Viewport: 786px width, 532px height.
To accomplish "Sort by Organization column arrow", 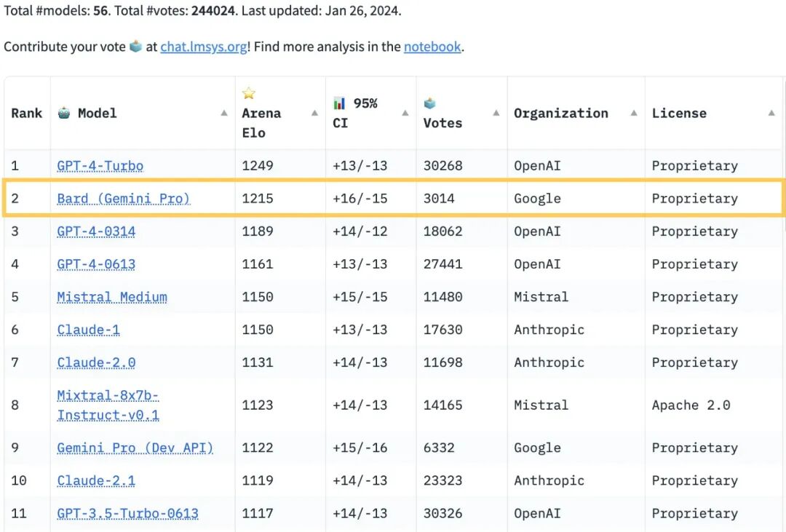I will coord(634,114).
